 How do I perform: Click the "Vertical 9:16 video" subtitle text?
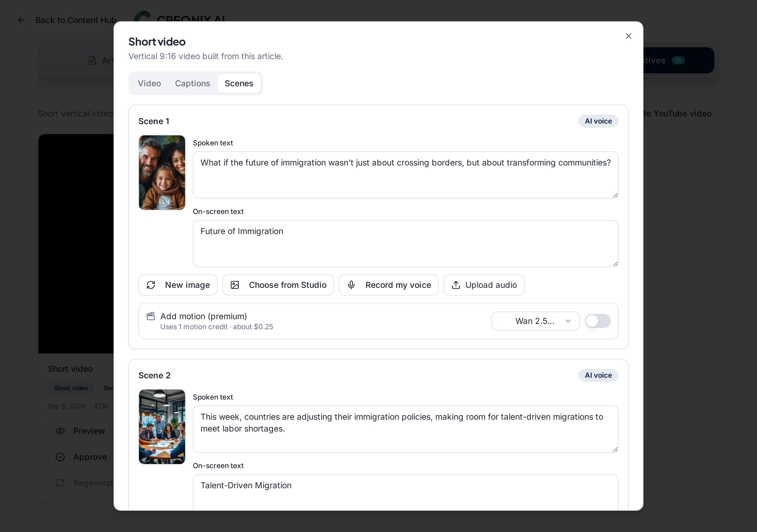206,56
